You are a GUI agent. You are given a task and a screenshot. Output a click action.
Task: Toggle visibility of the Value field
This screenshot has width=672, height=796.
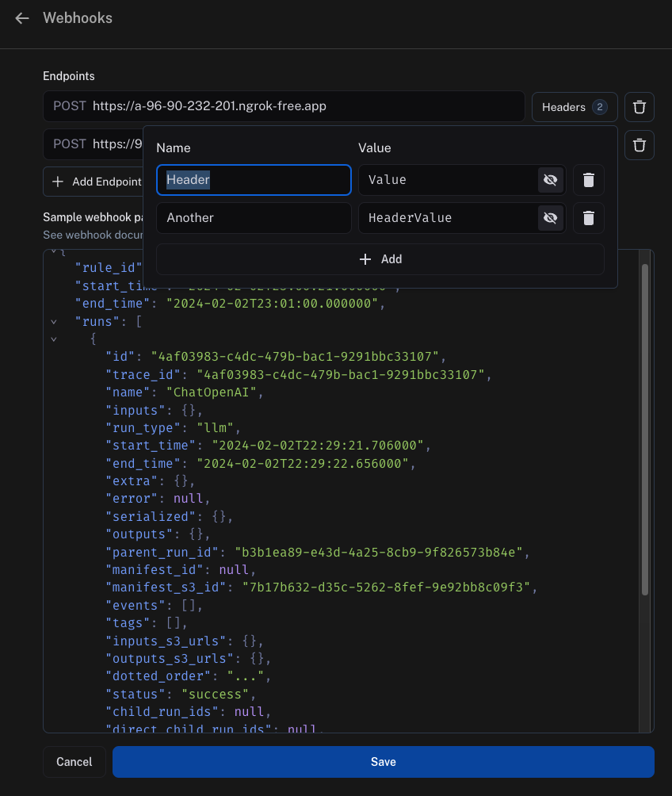tap(550, 180)
